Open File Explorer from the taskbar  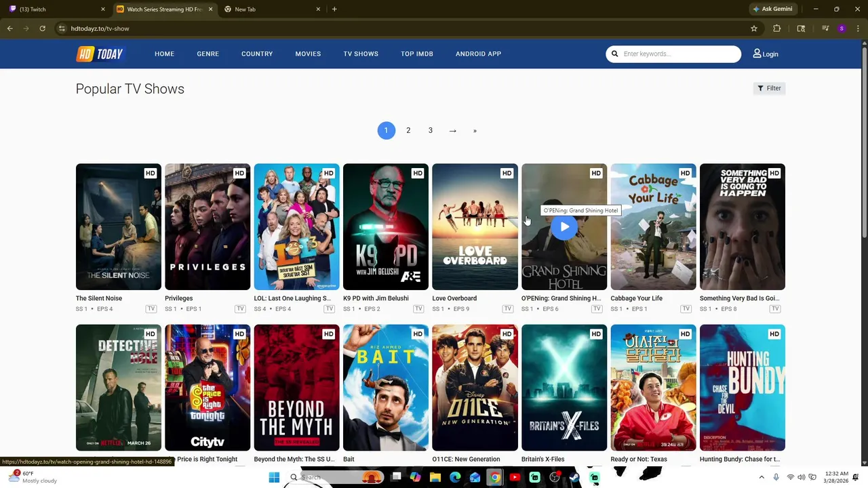coord(435,477)
